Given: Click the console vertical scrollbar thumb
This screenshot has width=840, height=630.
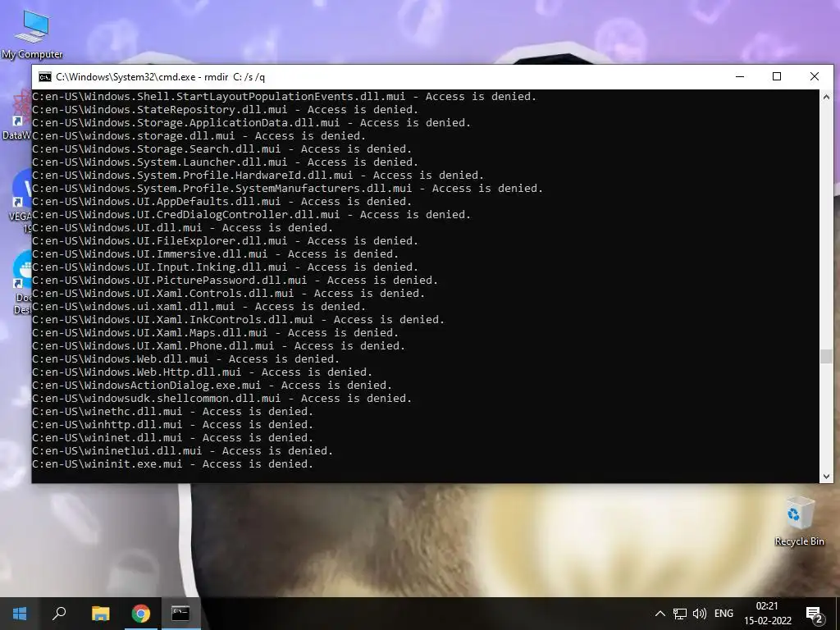Looking at the screenshot, I should click(x=826, y=356).
